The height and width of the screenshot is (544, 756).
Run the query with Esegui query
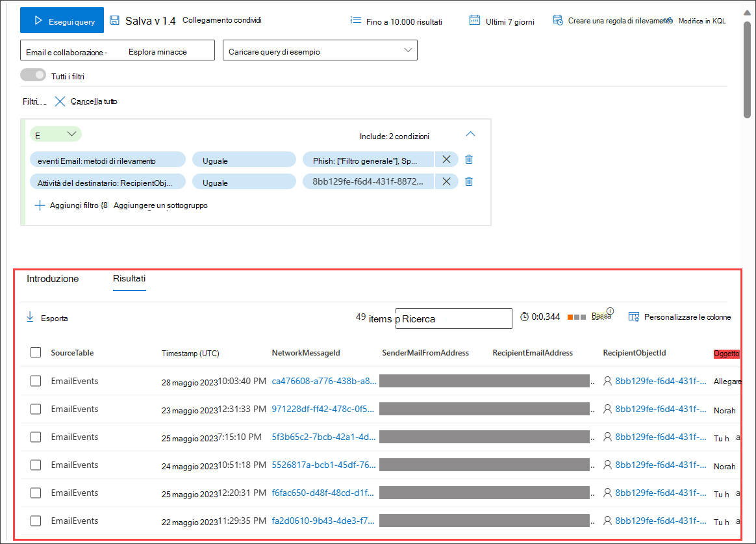[62, 20]
